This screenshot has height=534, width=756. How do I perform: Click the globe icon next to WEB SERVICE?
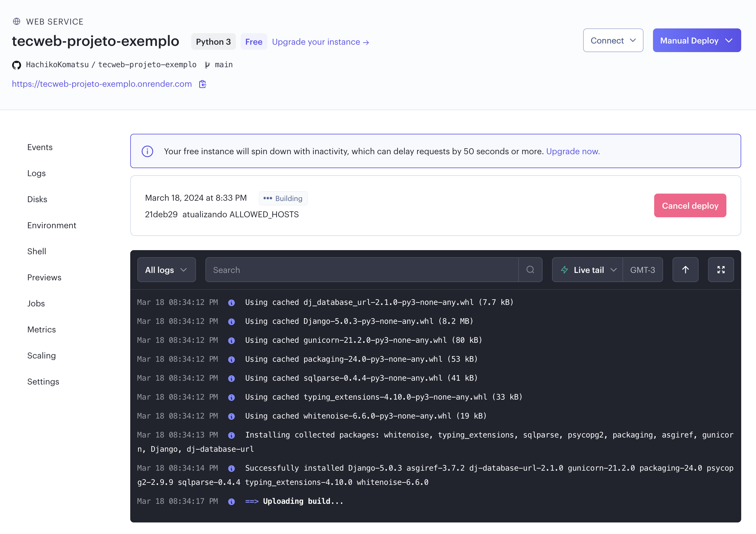coord(16,21)
